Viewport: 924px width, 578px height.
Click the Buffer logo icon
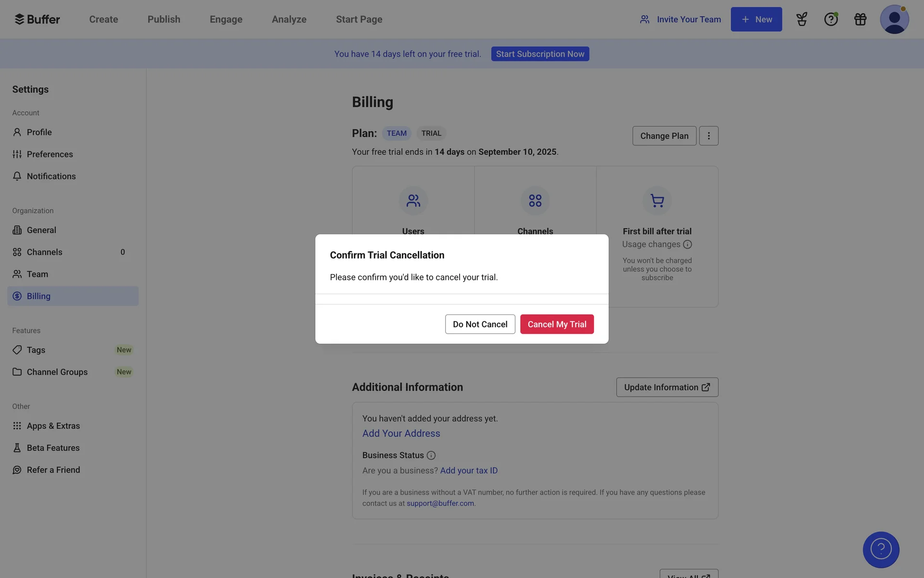[19, 19]
